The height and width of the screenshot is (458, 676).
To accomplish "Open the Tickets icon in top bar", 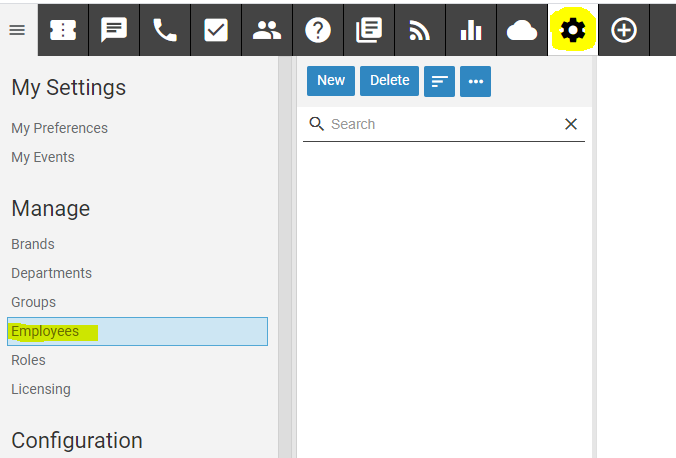I will (x=63, y=30).
